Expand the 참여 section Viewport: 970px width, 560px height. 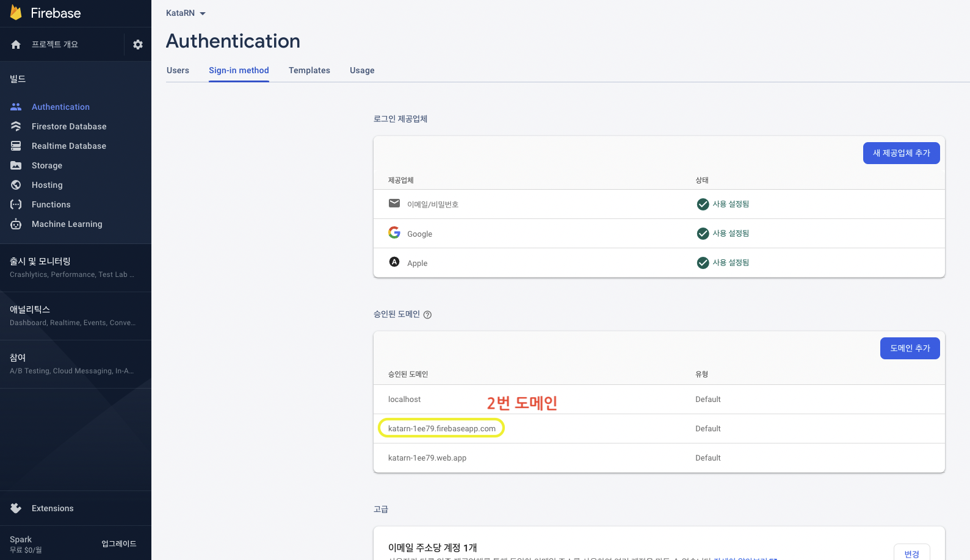point(76,364)
